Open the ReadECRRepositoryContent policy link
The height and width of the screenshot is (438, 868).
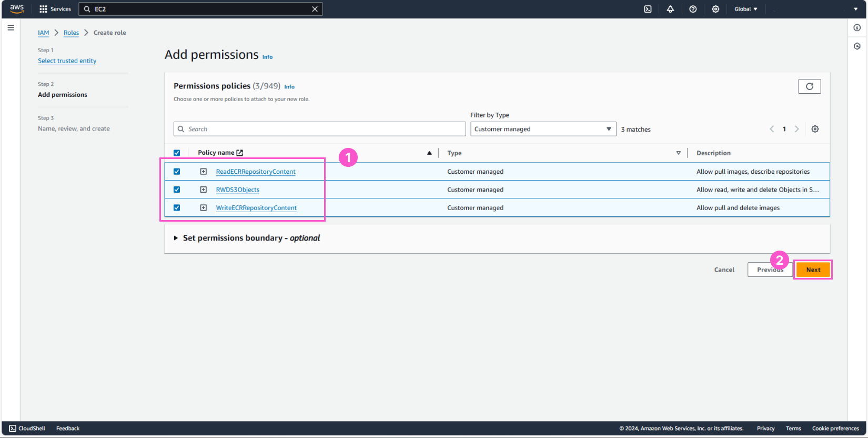(x=256, y=172)
